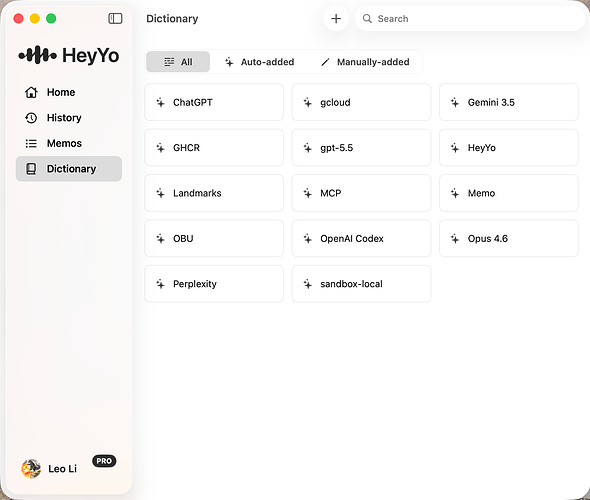Filter by Manually-added words
The height and width of the screenshot is (500, 590).
click(365, 62)
